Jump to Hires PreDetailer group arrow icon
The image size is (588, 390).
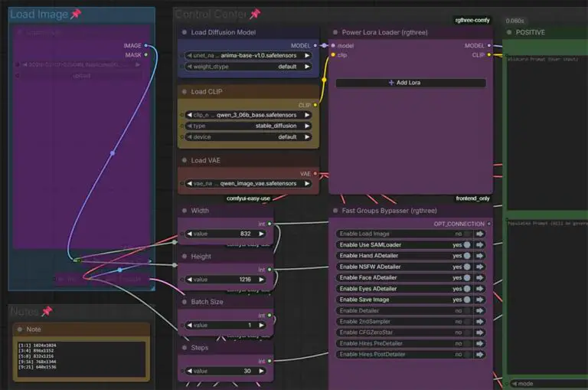tap(479, 343)
